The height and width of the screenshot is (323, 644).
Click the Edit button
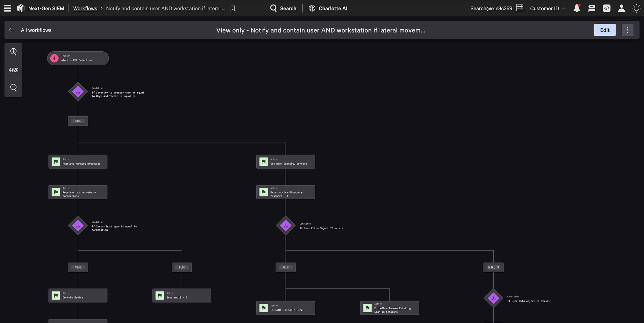point(605,30)
